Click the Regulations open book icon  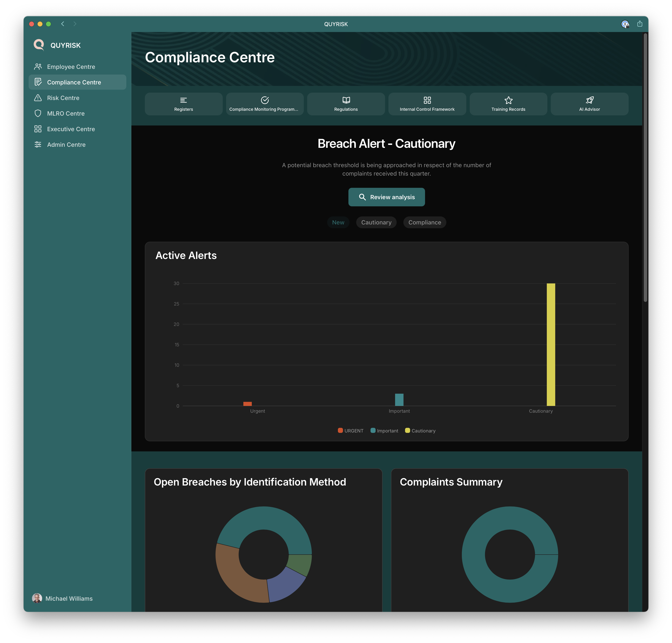coord(346,100)
